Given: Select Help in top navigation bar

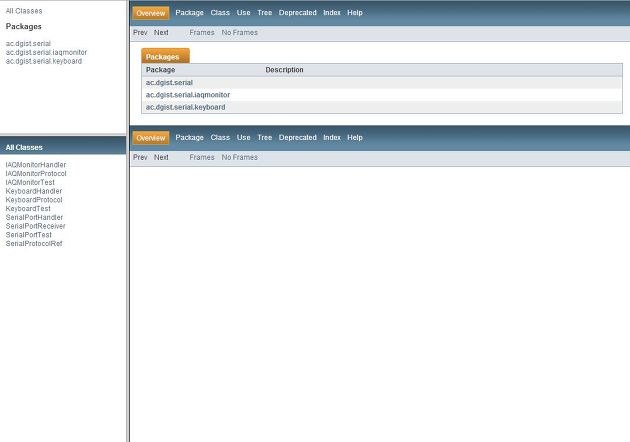Looking at the screenshot, I should pos(355,13).
